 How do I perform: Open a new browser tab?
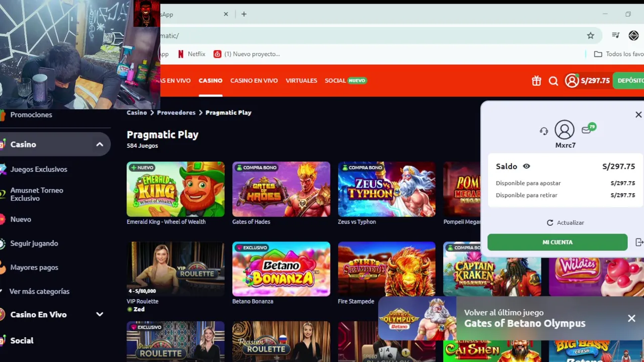pyautogui.click(x=244, y=14)
